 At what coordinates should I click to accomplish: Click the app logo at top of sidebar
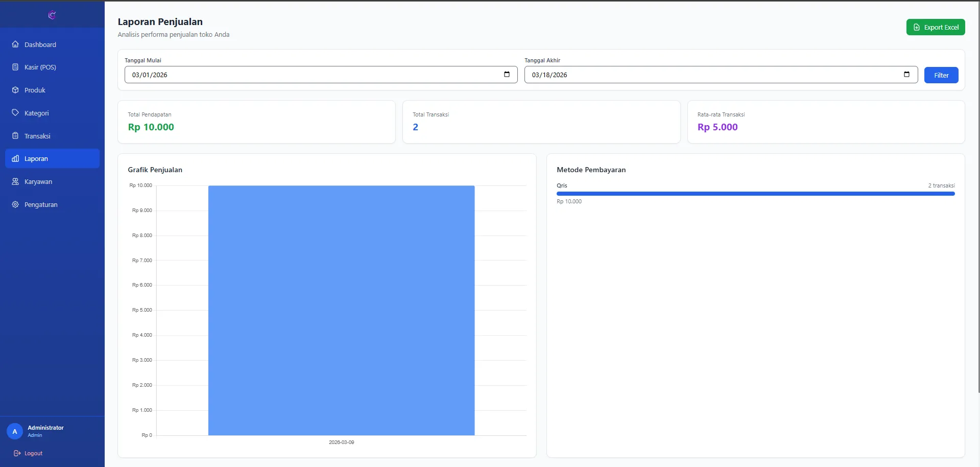(52, 15)
